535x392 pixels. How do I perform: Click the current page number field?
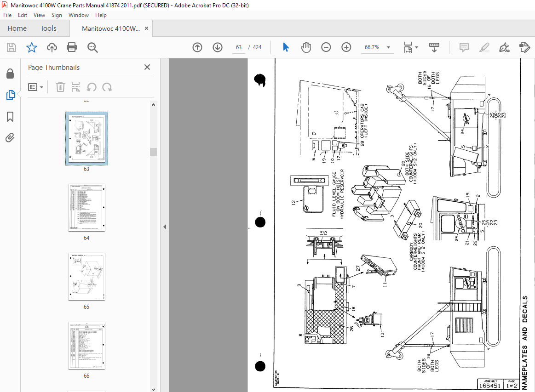pyautogui.click(x=238, y=47)
